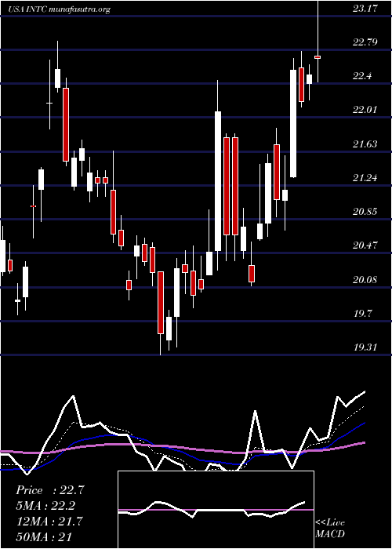Click the 20.85 price axis label
This screenshot has height=549, width=392.
(365, 212)
